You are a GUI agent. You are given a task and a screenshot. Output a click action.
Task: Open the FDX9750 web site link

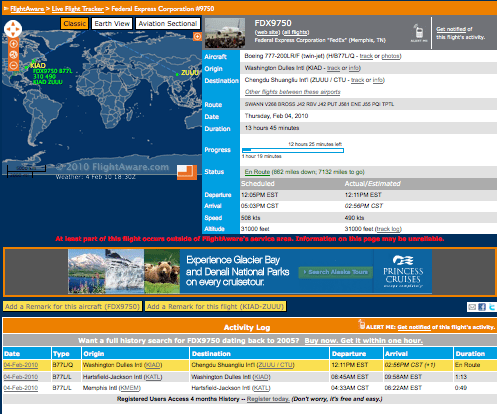pyautogui.click(x=267, y=32)
